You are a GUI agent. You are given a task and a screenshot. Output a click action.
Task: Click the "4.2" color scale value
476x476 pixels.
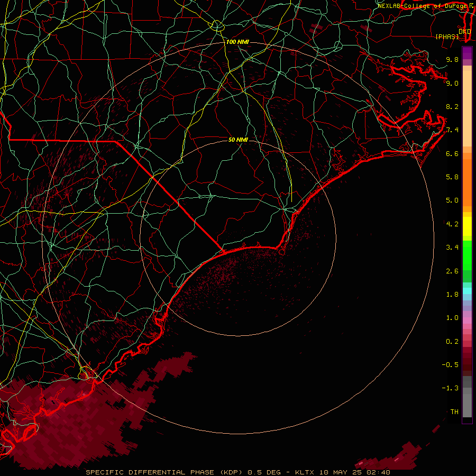pyautogui.click(x=452, y=224)
